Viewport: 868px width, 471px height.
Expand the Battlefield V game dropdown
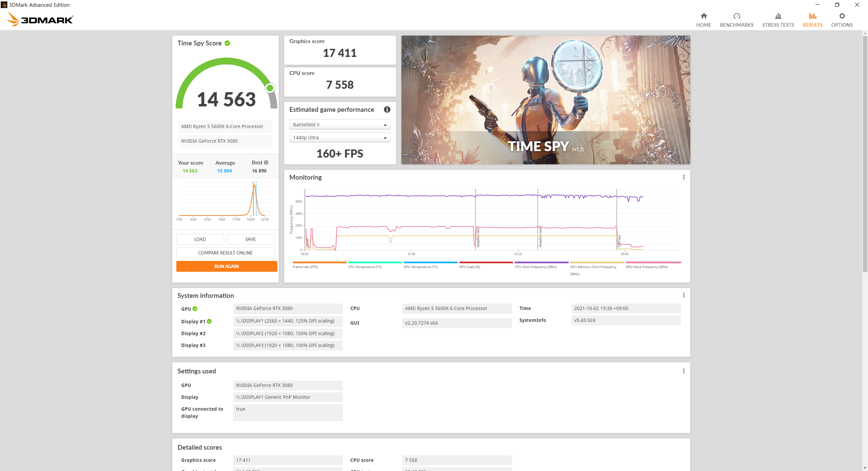340,125
